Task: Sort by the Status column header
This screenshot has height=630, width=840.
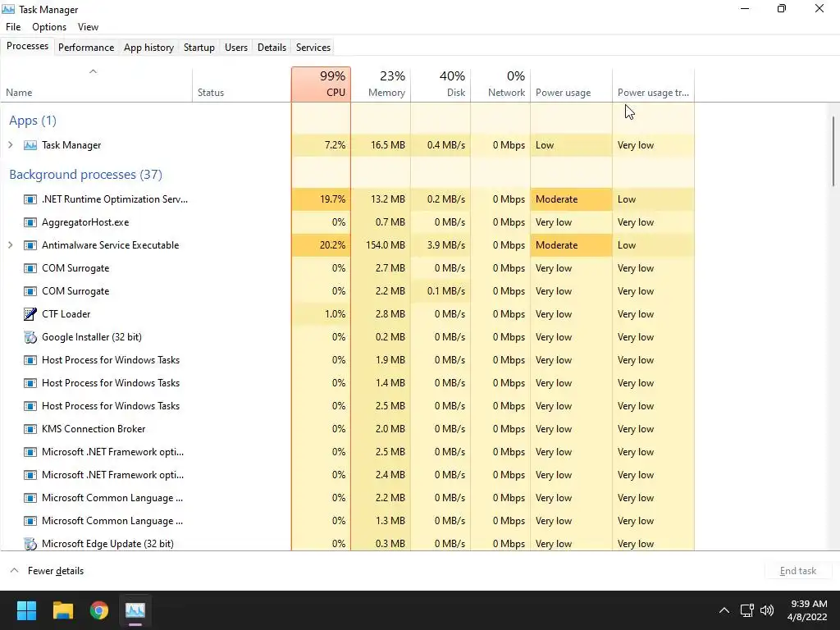Action: pyautogui.click(x=242, y=84)
